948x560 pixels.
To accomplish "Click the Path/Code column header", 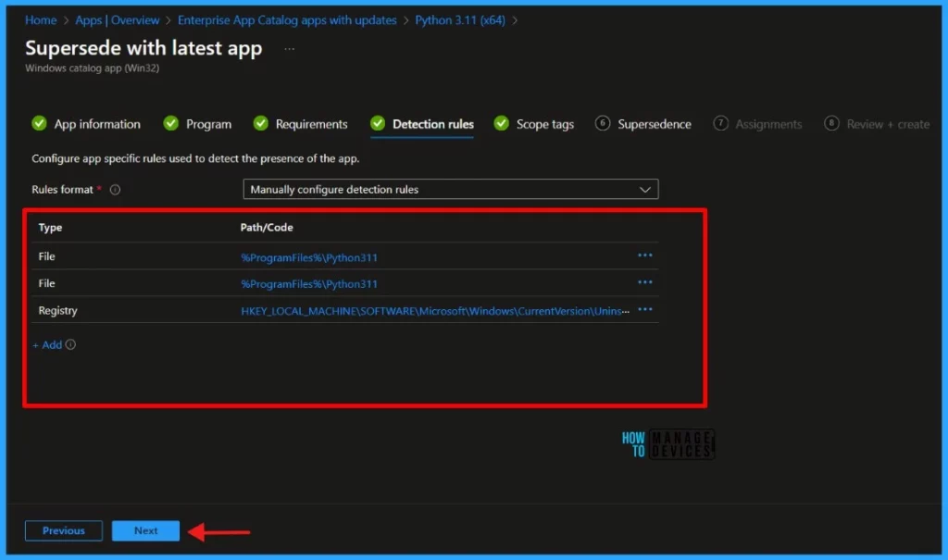I will [x=267, y=228].
